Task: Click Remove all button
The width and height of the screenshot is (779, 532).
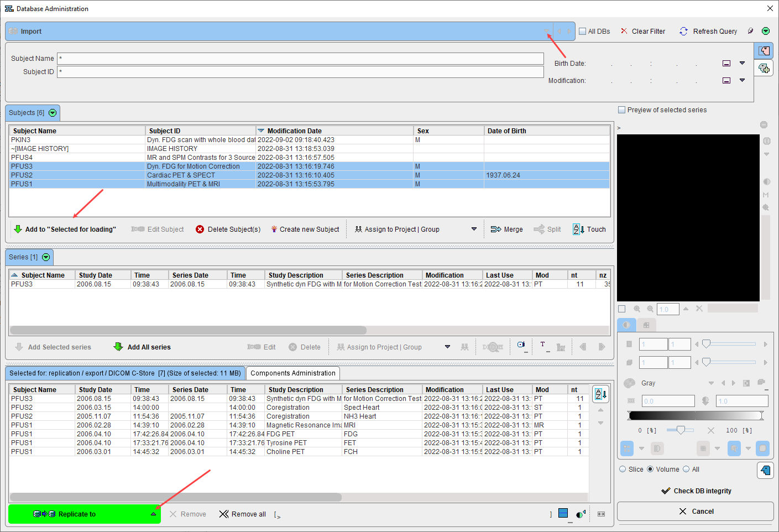Action: click(x=243, y=514)
